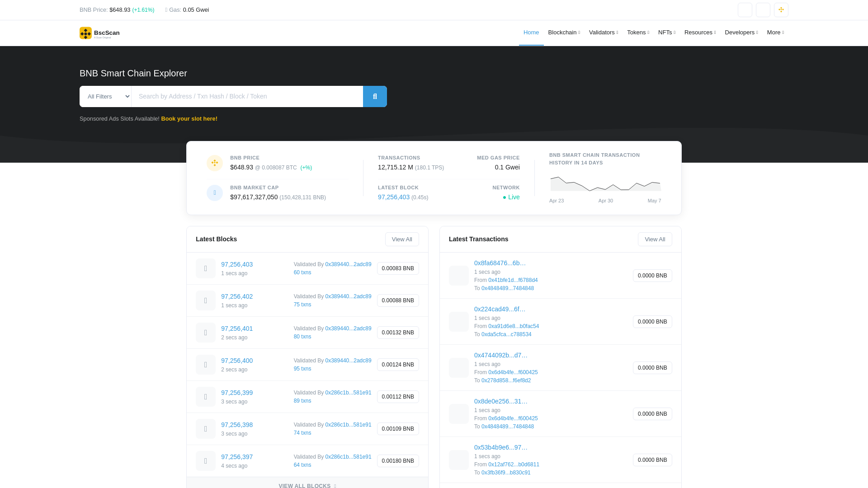Open transaction 0x224cad49...6f link
This screenshot has height=488, width=868.
[500, 309]
